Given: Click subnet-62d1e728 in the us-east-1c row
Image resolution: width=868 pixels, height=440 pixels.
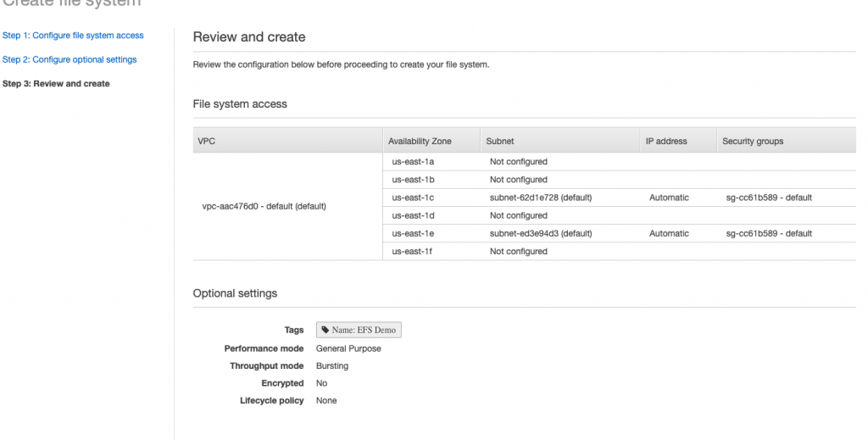Looking at the screenshot, I should pos(540,198).
